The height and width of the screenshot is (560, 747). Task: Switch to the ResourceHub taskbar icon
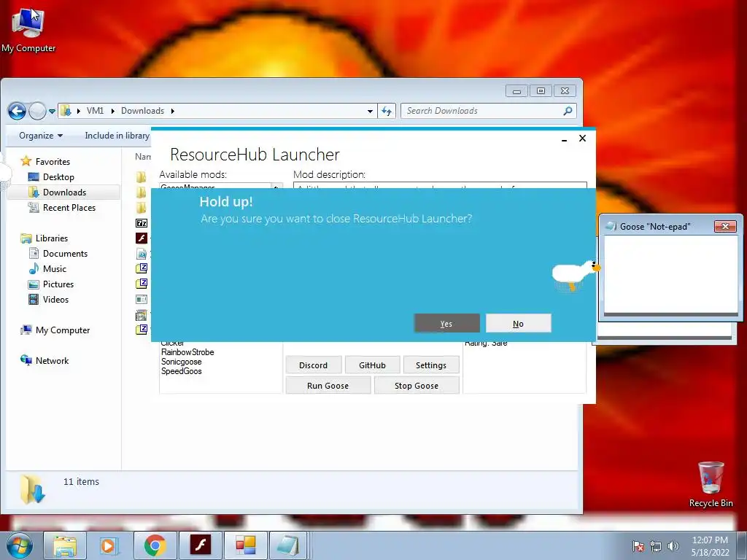245,545
